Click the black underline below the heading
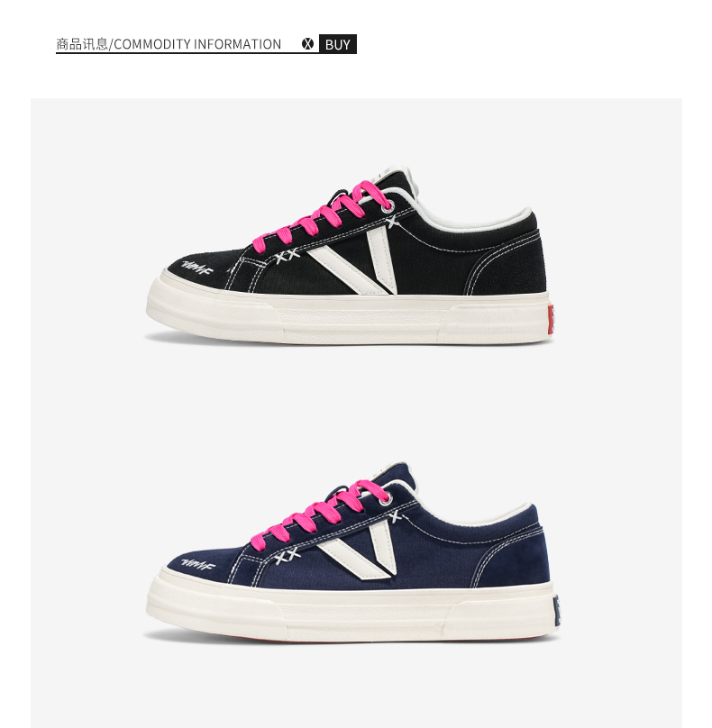This screenshot has width=712, height=728. [187, 53]
